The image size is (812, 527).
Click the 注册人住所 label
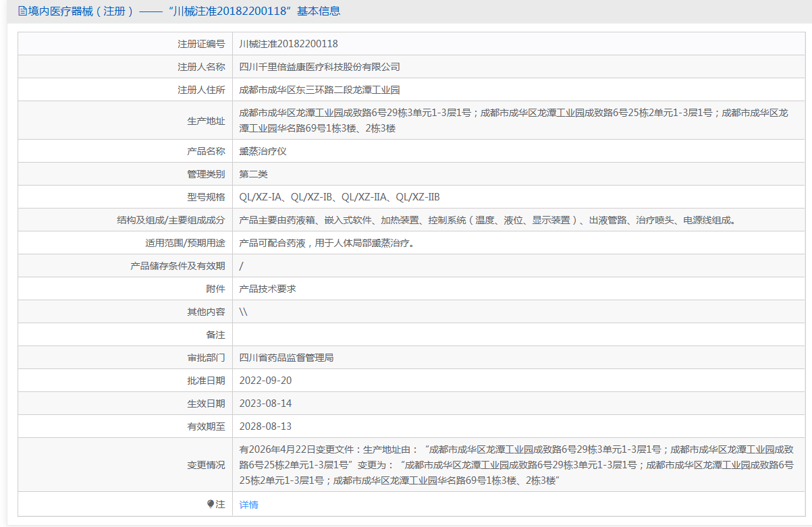pyautogui.click(x=201, y=90)
